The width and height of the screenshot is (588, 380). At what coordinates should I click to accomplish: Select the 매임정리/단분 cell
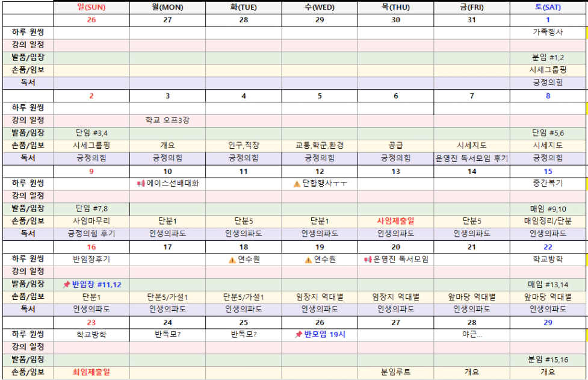point(548,222)
